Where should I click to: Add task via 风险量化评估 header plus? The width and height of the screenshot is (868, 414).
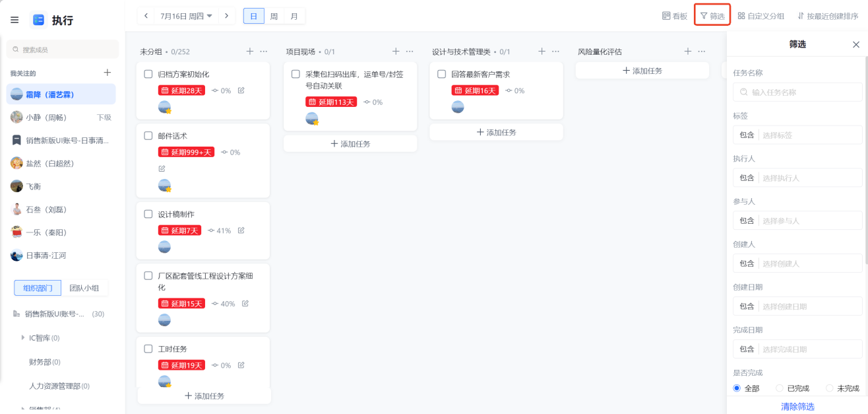click(688, 52)
